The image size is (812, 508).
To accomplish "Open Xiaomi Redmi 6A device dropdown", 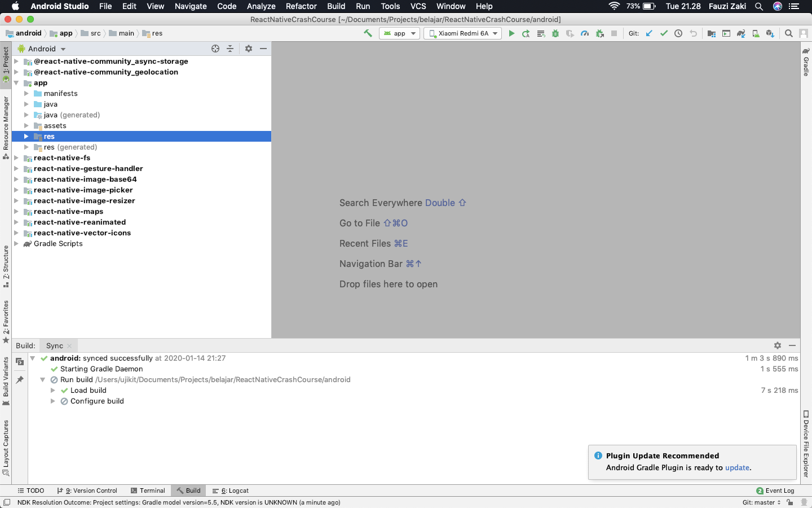I will pyautogui.click(x=462, y=33).
